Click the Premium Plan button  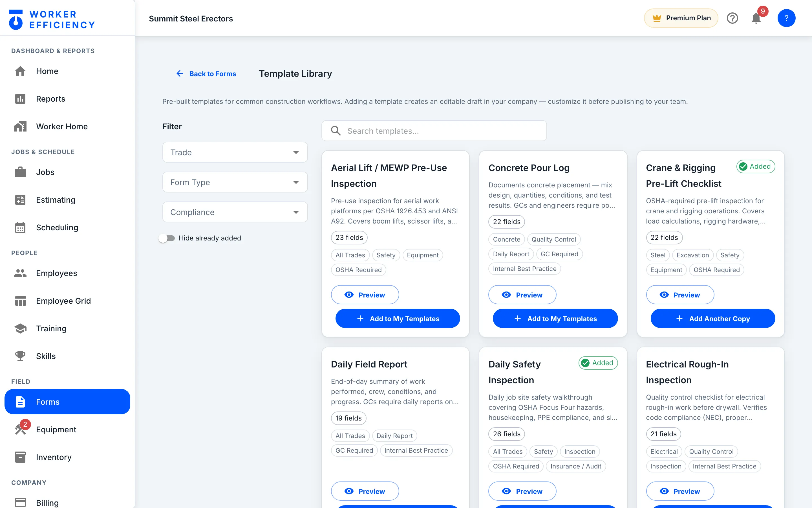click(x=681, y=18)
